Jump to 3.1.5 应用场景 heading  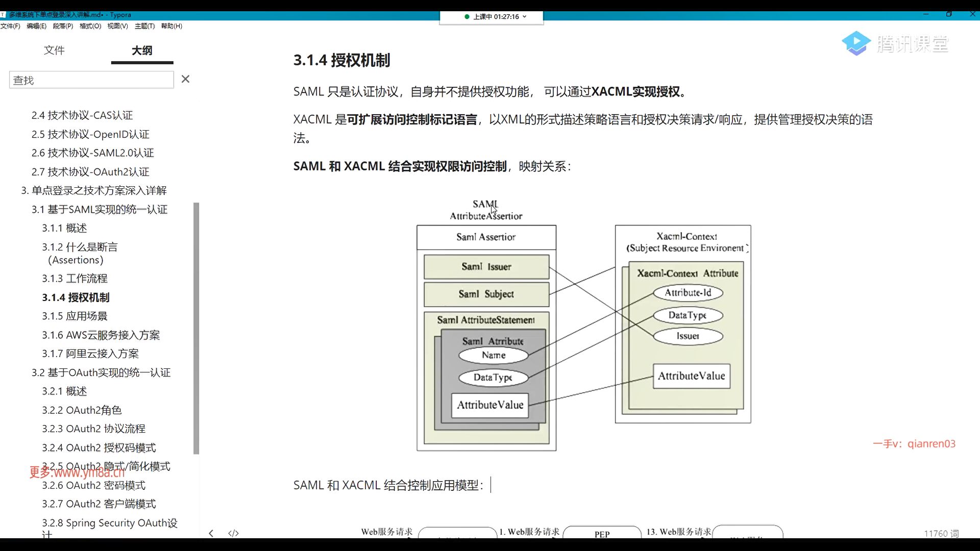75,316
